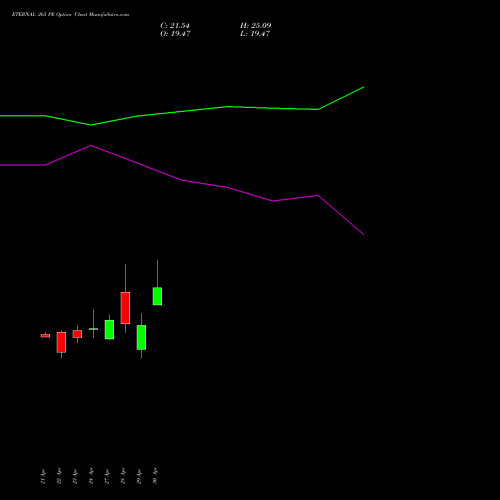Viewport: 500px width, 500px height.
Task: Click the green upper indicator line
Action: click(x=182, y=111)
